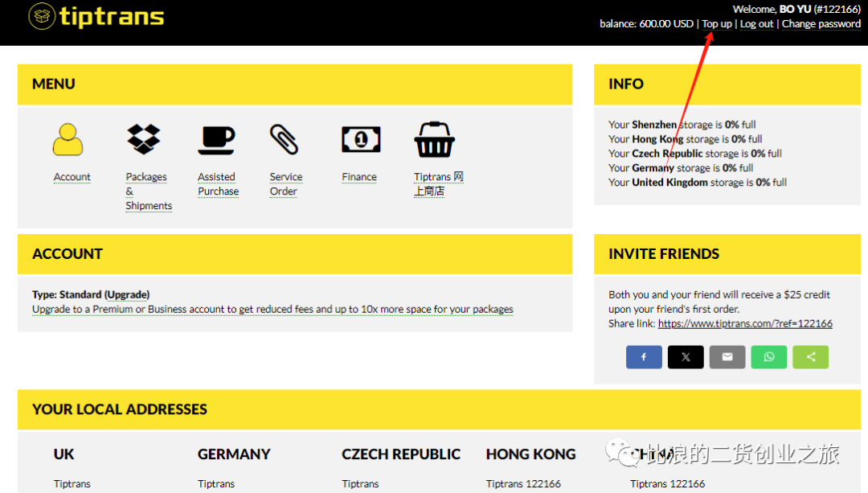This screenshot has height=493, width=868.
Task: Click the Hong Kong storage 0% full line
Action: 686,139
